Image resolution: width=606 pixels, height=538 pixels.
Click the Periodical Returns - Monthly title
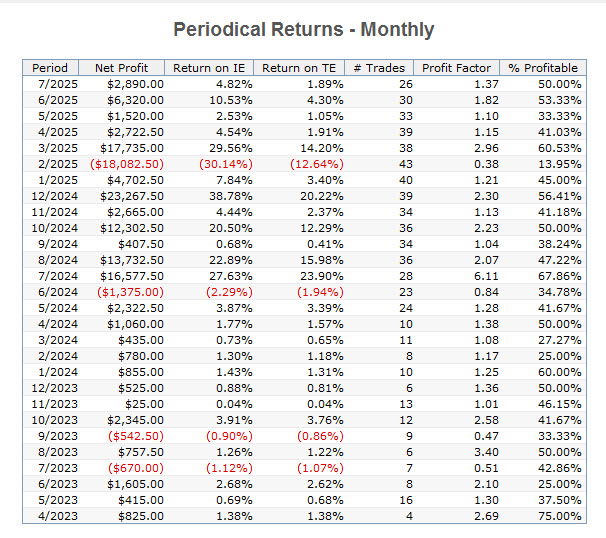click(x=304, y=30)
